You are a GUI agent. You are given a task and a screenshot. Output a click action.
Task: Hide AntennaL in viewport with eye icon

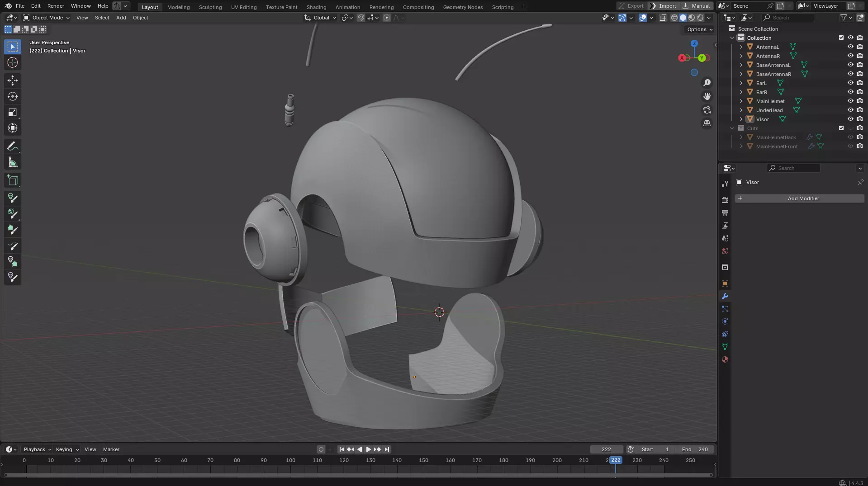(x=850, y=47)
